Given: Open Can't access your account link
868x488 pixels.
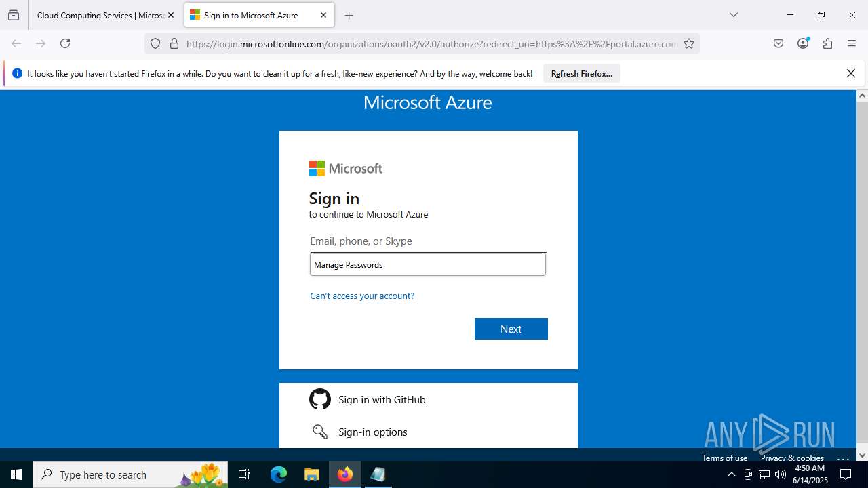Looking at the screenshot, I should point(362,296).
